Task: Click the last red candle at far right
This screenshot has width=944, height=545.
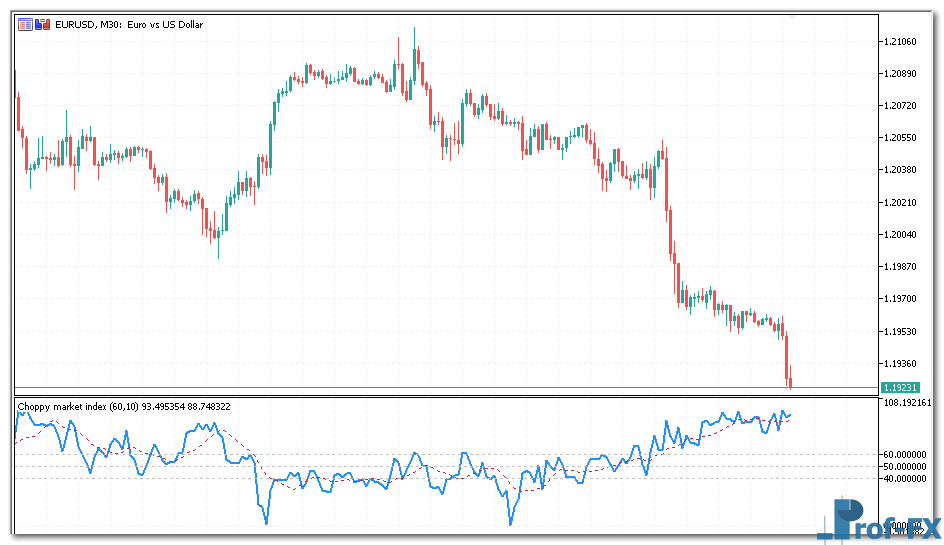Action: coord(788,360)
